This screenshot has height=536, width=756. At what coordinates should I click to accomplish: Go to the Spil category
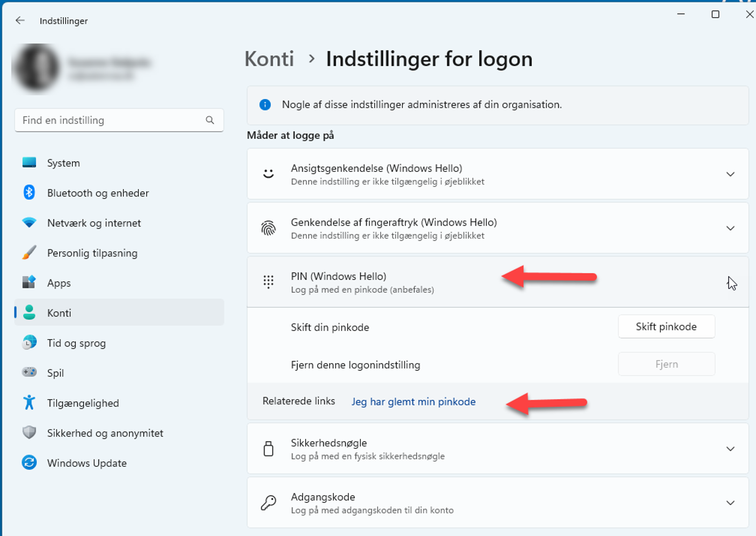(x=119, y=373)
